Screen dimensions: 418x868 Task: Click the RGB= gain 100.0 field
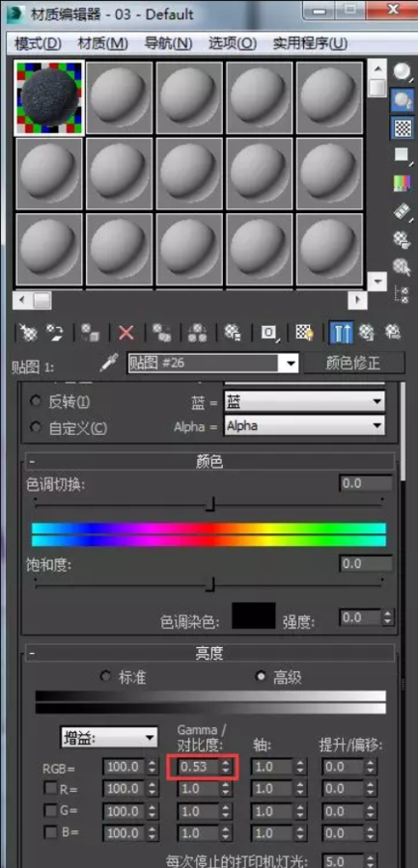pos(124,767)
